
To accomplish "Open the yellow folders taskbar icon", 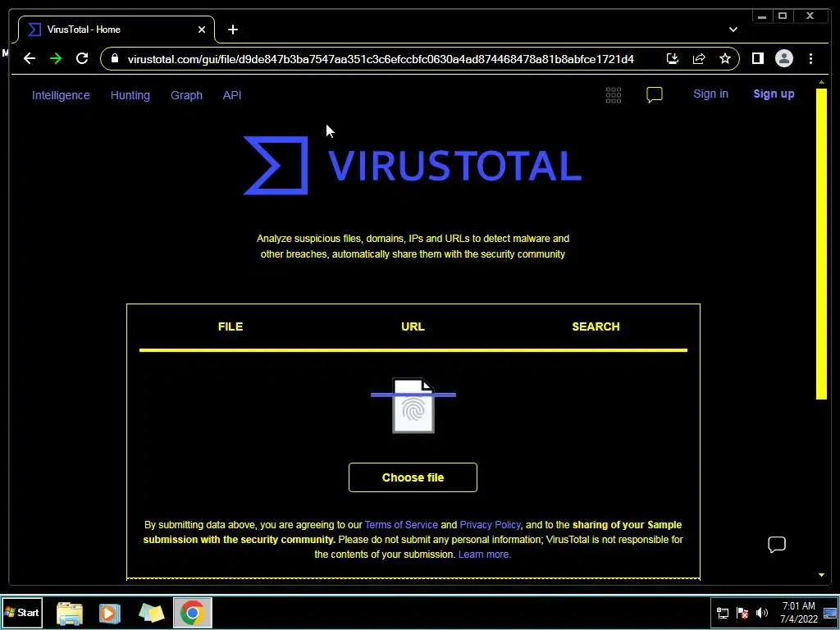I will [151, 613].
